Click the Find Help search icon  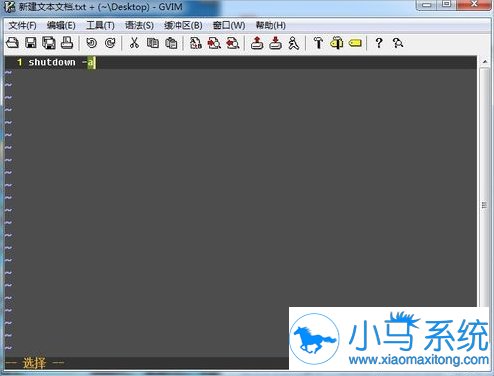(398, 43)
